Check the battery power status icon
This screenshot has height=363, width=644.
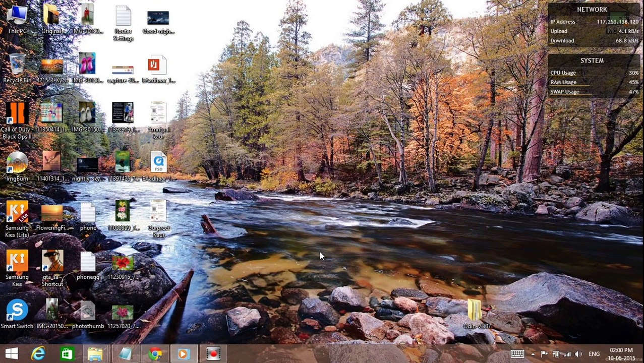coord(556,354)
